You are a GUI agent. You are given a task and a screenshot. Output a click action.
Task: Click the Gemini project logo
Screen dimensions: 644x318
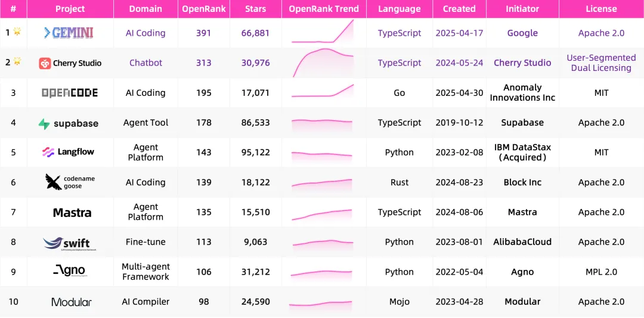(69, 33)
